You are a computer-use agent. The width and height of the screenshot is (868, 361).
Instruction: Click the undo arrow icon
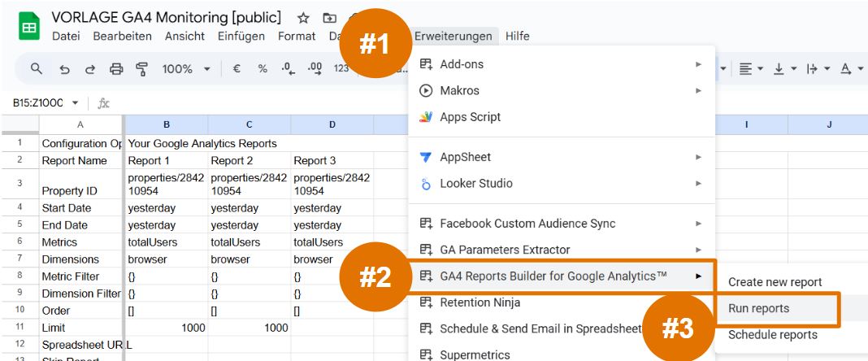[x=64, y=69]
